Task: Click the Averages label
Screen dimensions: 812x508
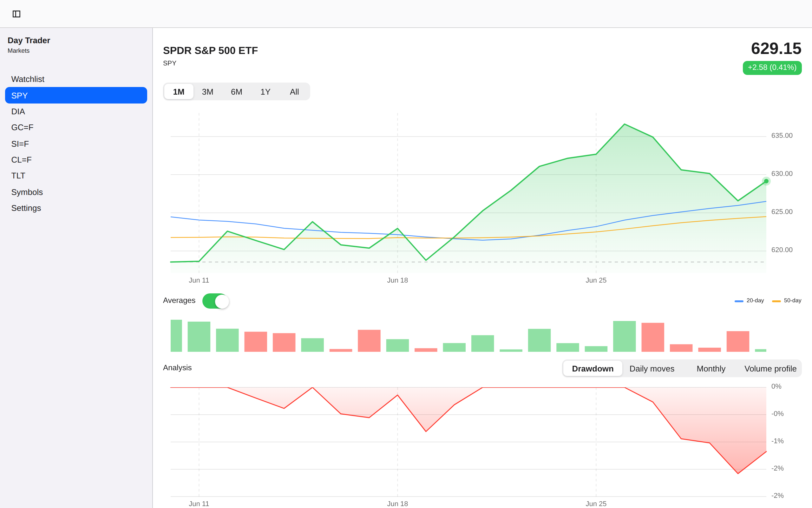Action: point(179,301)
